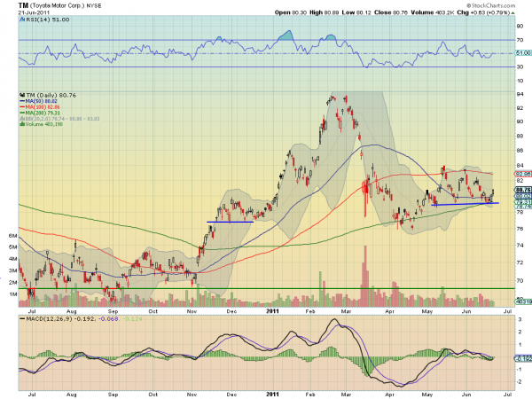Image resolution: width=532 pixels, height=399 pixels.
Task: Click the 'RSI(14) 51.00' indicator label
Action: point(48,20)
